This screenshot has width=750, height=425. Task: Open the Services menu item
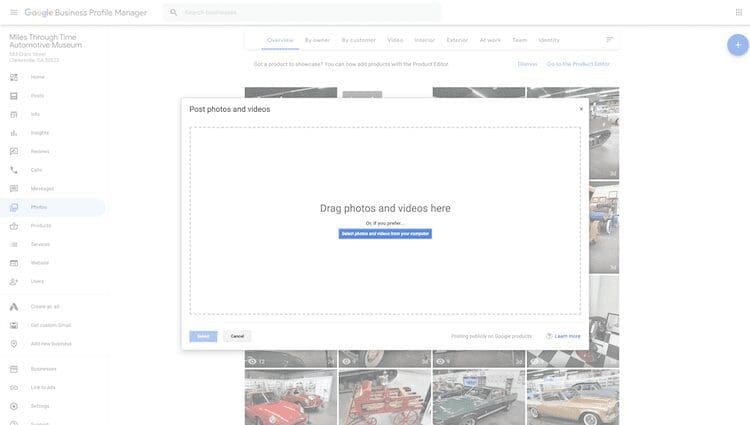coord(40,244)
